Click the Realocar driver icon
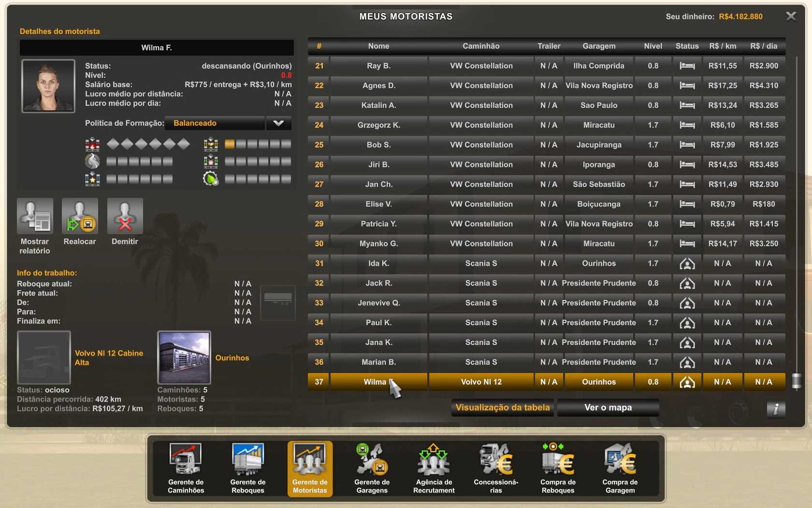 coord(80,216)
